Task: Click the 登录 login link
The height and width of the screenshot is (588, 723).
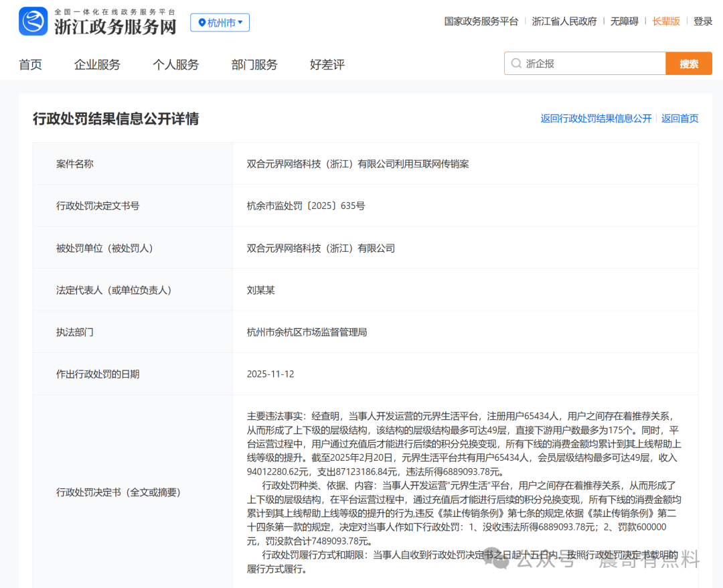Action: point(703,21)
